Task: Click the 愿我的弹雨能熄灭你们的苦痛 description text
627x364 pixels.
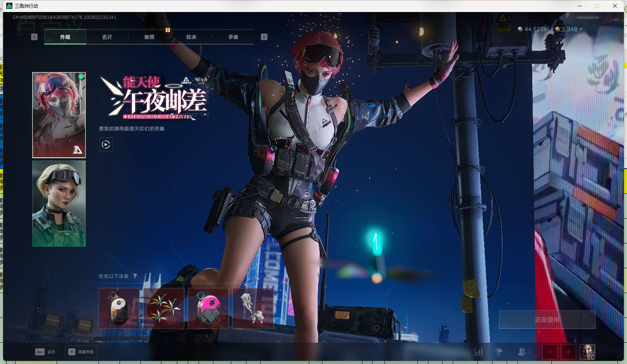Action: click(x=132, y=129)
